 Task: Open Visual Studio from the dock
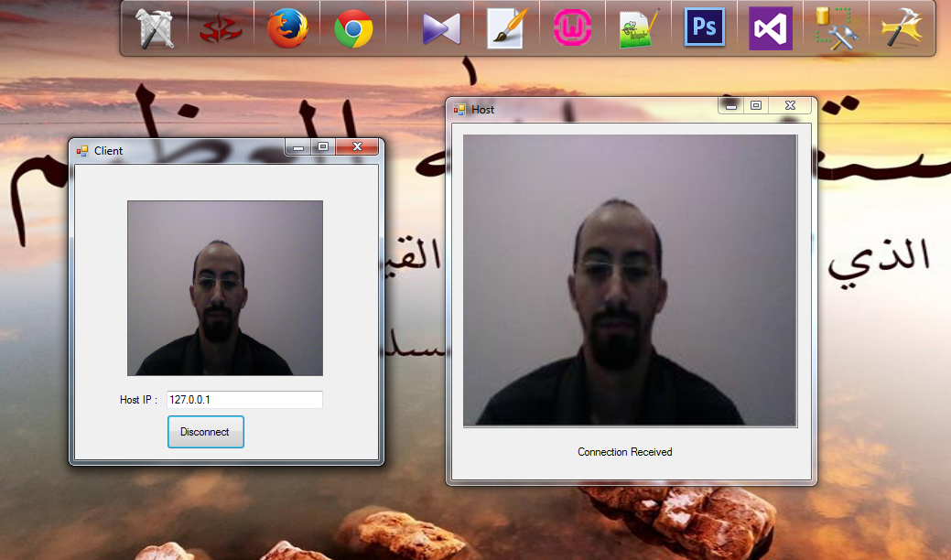click(x=770, y=28)
